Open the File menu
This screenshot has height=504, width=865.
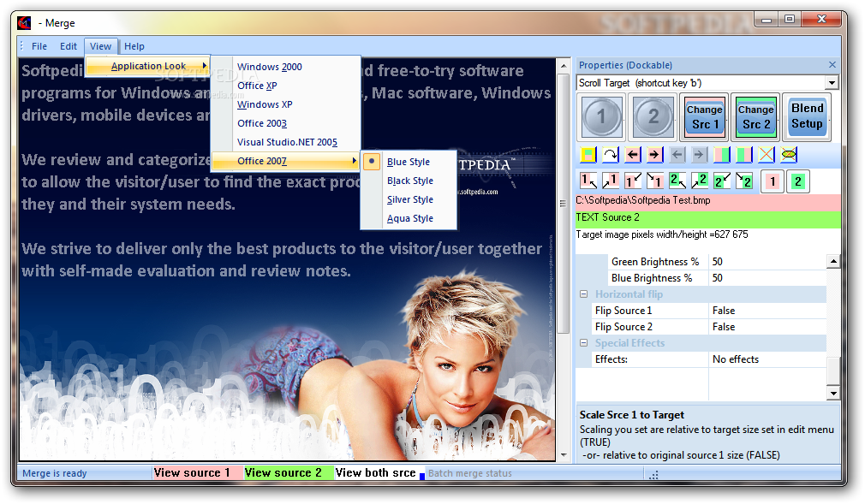coord(39,46)
